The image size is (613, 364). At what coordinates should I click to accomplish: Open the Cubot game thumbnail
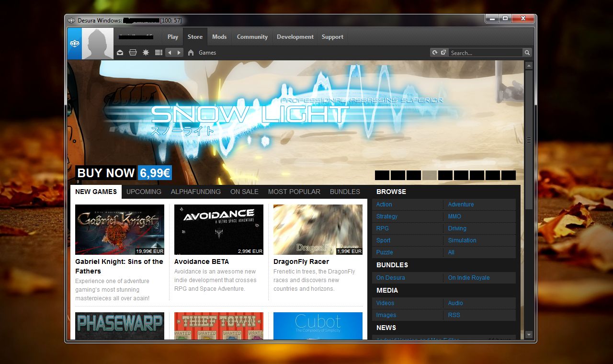pos(318,326)
